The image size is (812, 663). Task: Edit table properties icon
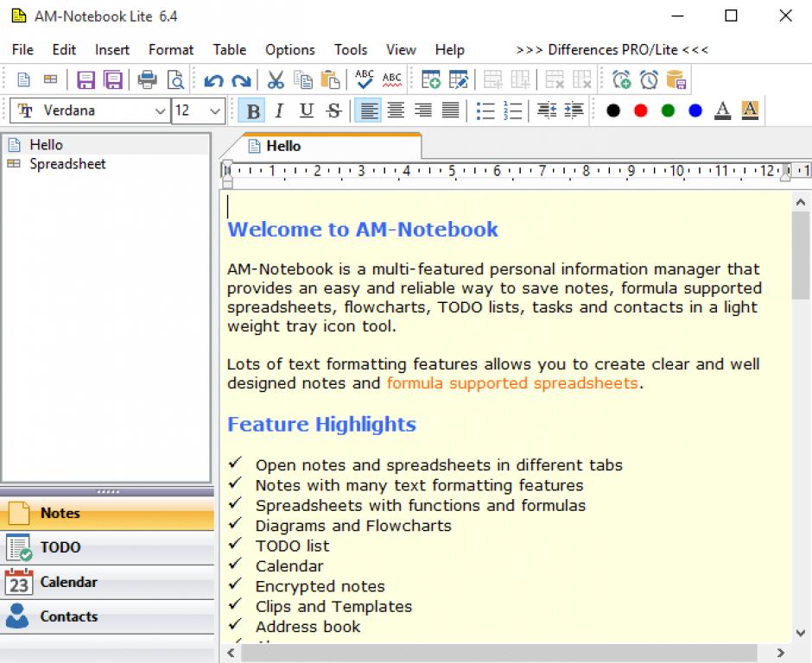click(459, 79)
